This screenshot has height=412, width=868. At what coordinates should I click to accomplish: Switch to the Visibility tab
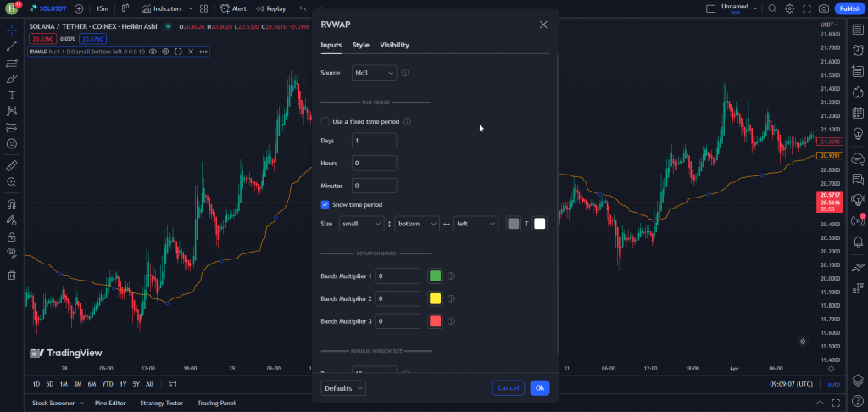coord(395,45)
